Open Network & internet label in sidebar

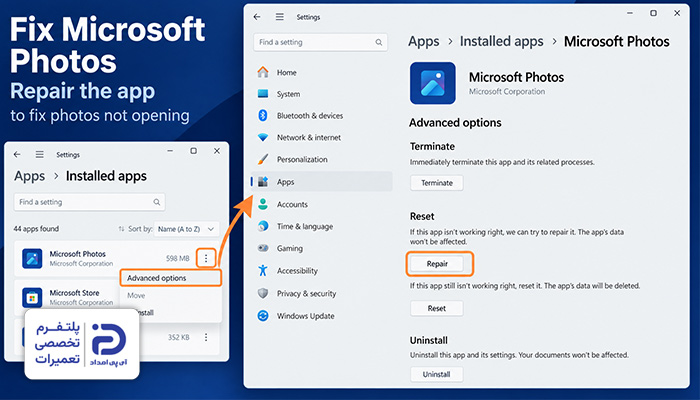click(308, 138)
